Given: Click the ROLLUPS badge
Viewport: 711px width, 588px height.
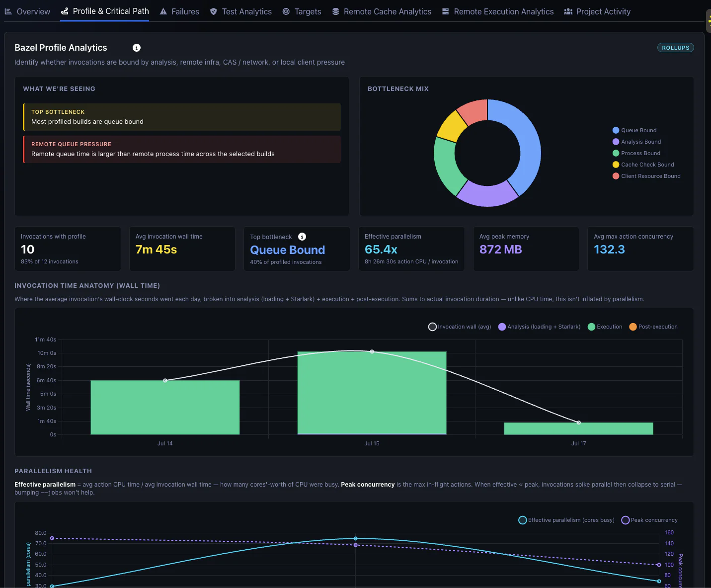Looking at the screenshot, I should (675, 48).
